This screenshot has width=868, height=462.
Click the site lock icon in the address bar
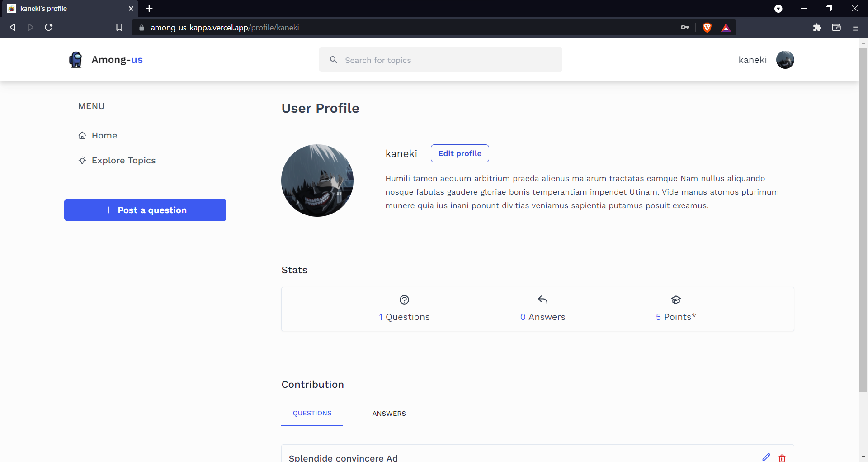pyautogui.click(x=142, y=28)
